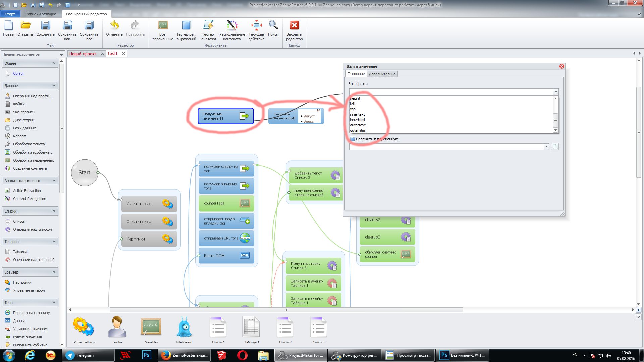
Task: Open a project with Открыть icon
Action: tap(25, 28)
